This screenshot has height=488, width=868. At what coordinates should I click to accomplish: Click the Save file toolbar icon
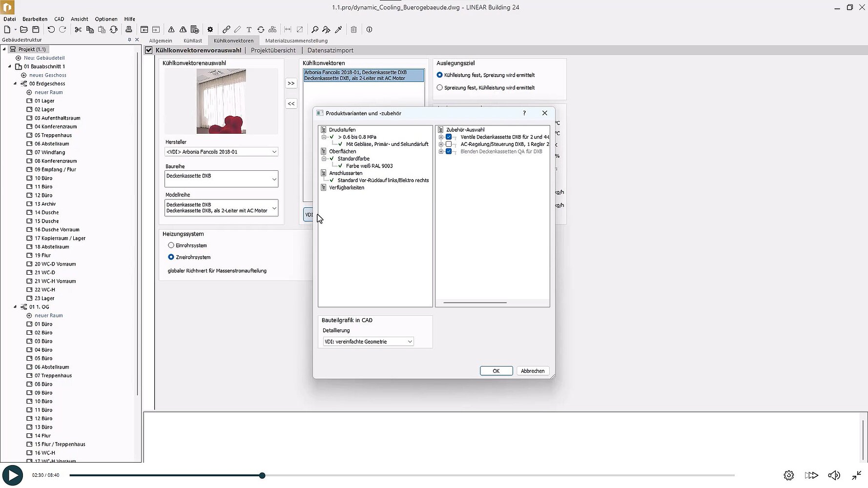pyautogui.click(x=36, y=30)
